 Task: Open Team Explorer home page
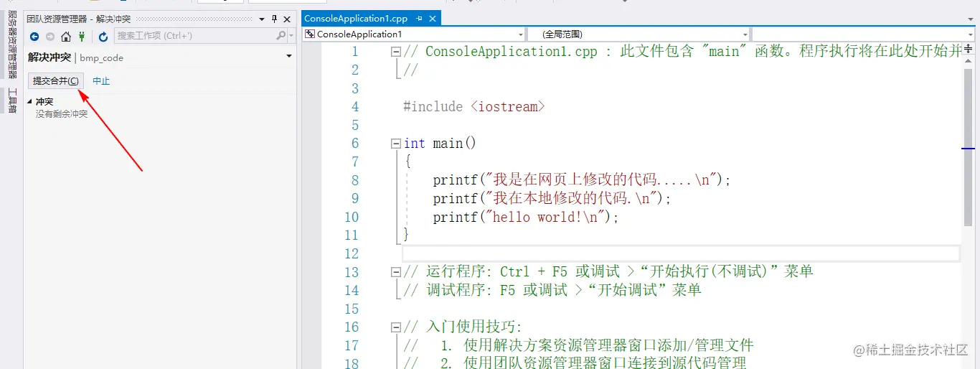pyautogui.click(x=66, y=36)
